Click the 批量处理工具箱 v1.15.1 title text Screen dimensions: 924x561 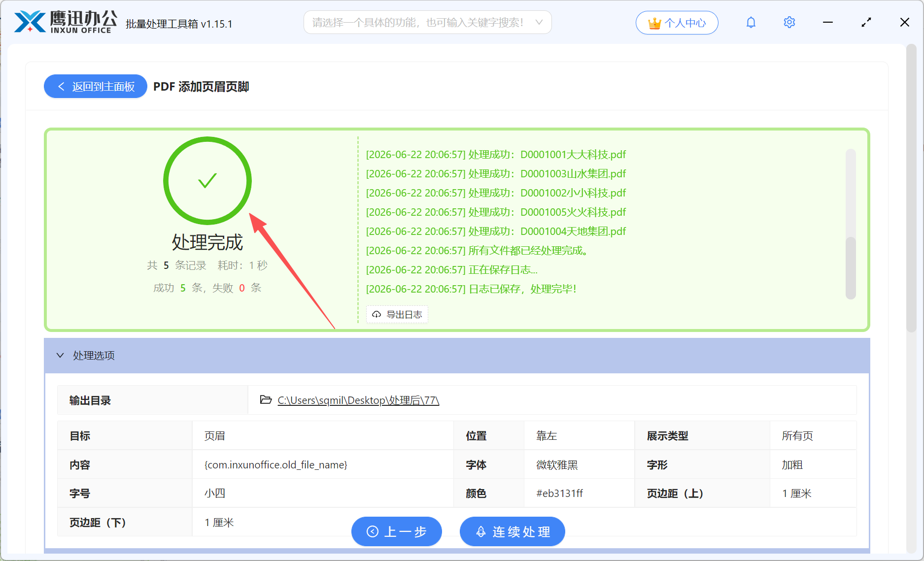pyautogui.click(x=179, y=24)
